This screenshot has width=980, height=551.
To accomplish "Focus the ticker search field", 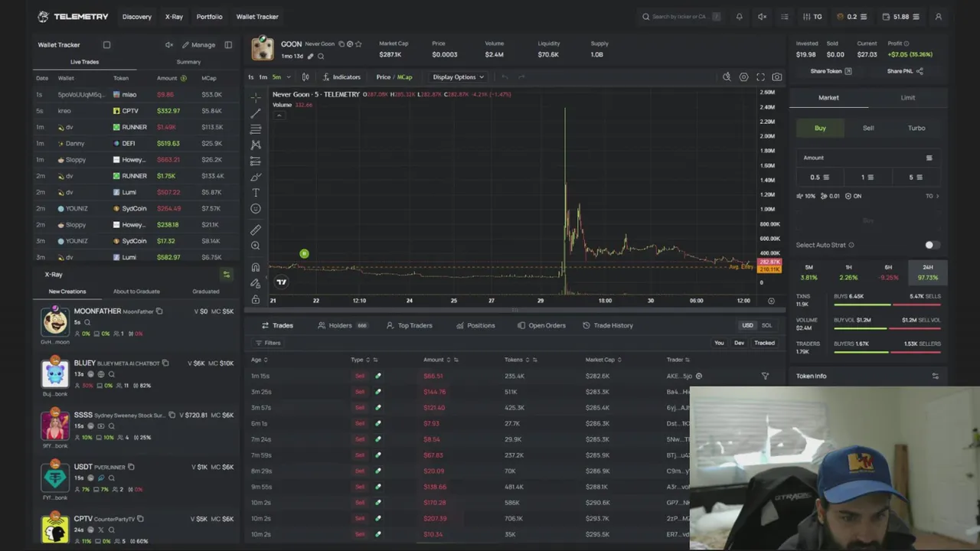I will point(681,16).
